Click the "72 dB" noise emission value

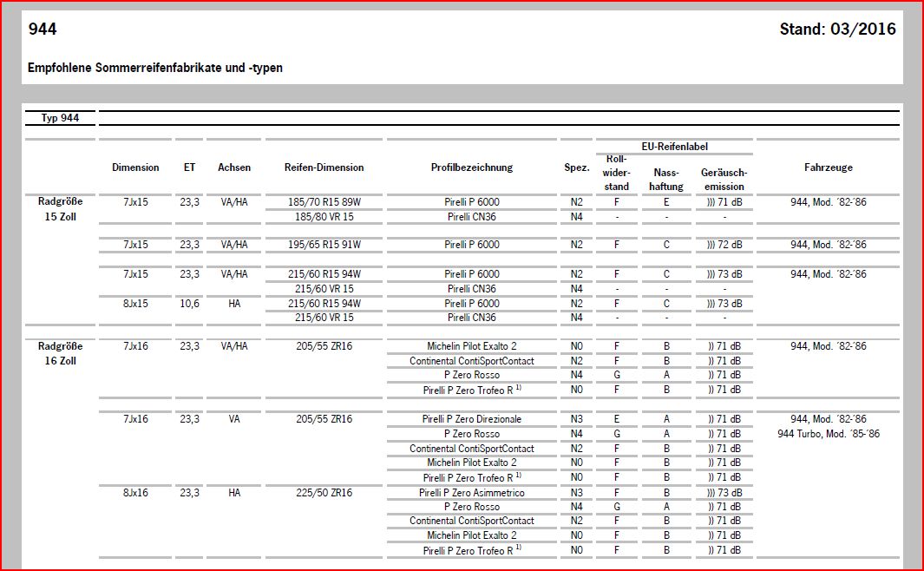click(x=724, y=245)
